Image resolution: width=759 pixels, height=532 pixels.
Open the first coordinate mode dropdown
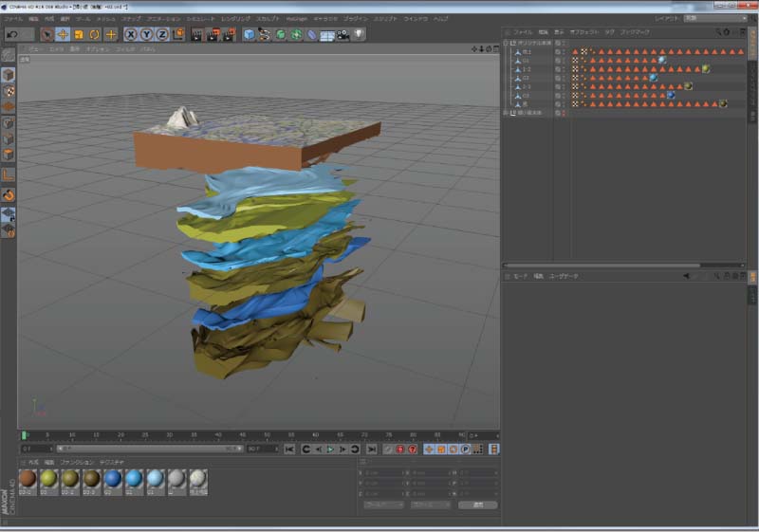click(383, 504)
